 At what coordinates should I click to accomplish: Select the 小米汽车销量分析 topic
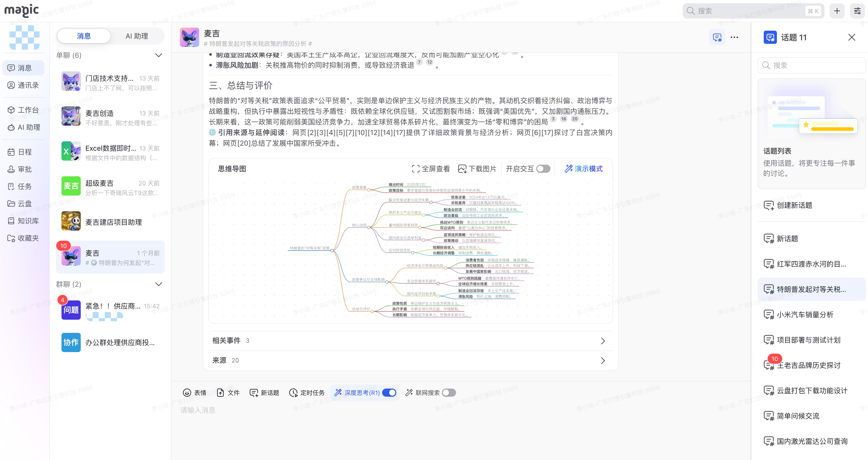tap(805, 315)
